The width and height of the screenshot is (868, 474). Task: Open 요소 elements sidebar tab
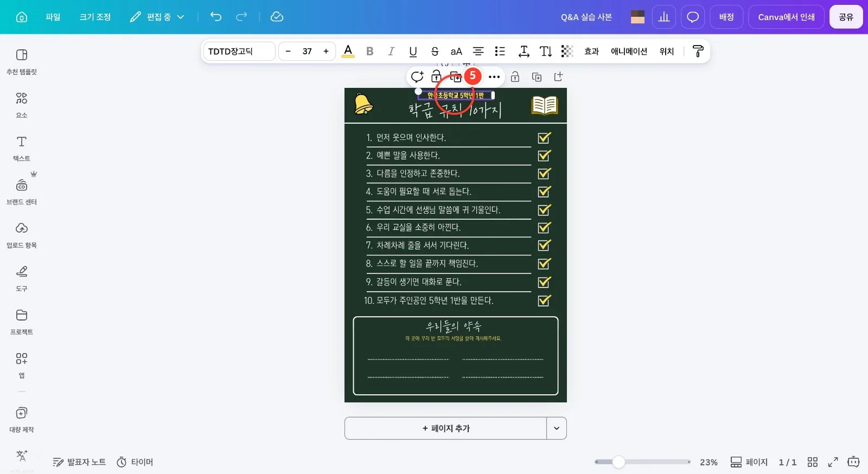[x=22, y=105]
